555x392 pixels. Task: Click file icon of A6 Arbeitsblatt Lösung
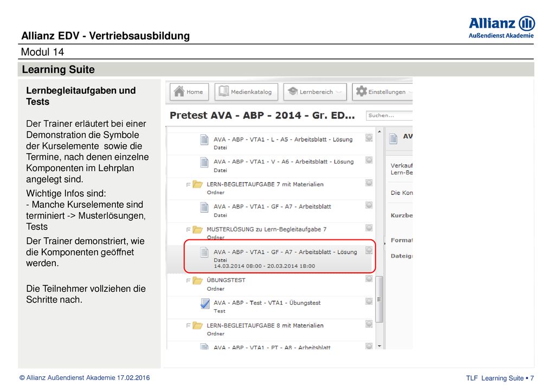(x=204, y=162)
